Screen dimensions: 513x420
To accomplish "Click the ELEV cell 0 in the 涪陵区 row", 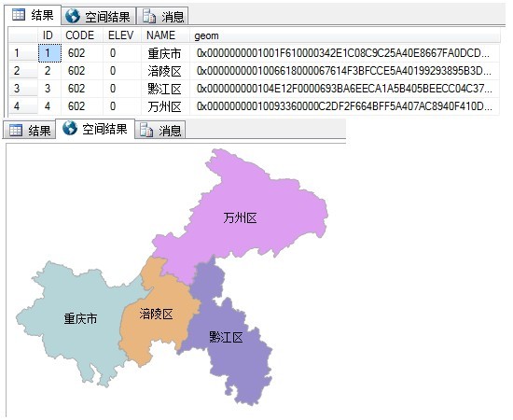I will [122, 71].
